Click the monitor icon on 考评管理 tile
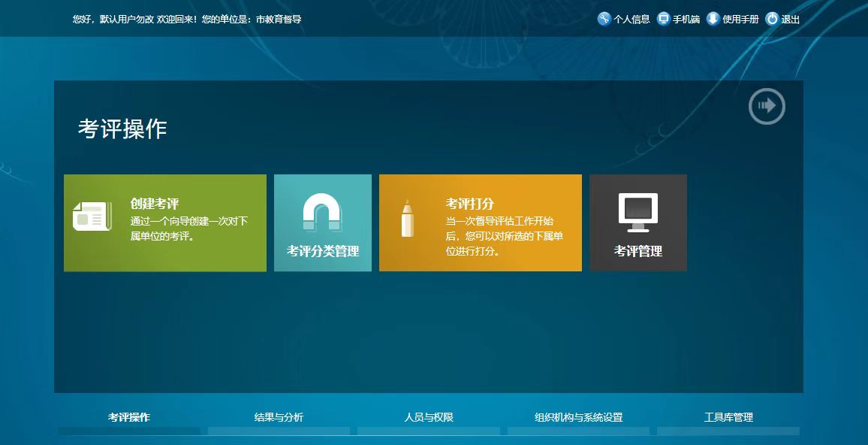 (x=638, y=212)
